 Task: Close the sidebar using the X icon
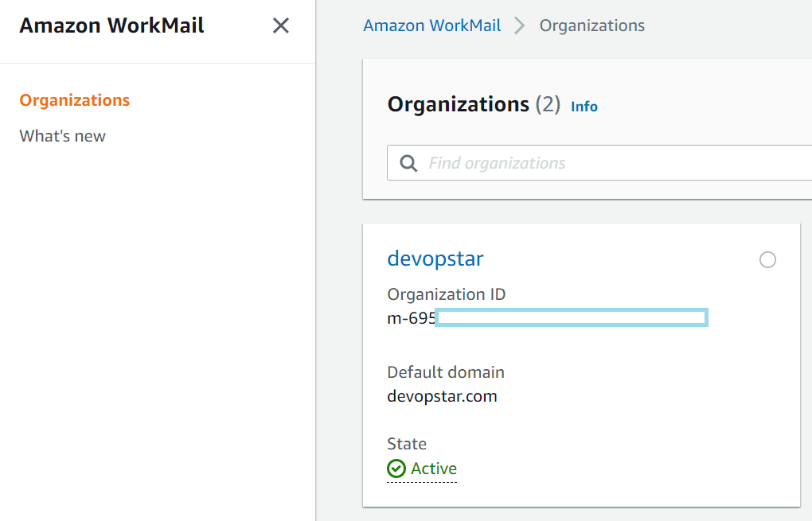280,25
